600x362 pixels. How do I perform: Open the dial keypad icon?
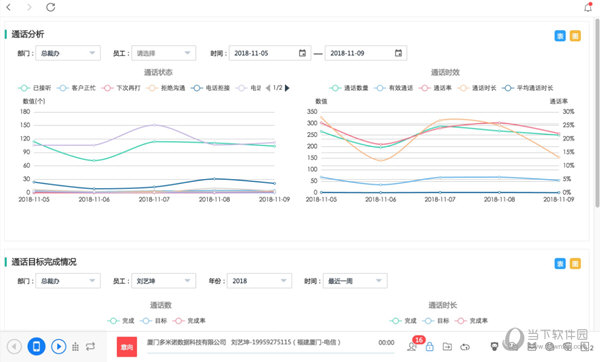[75, 347]
